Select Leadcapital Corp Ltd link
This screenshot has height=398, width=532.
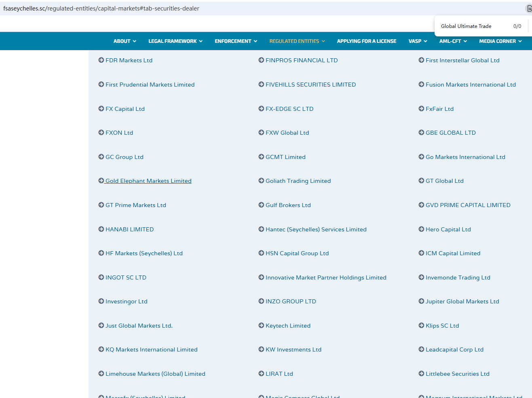pos(454,349)
